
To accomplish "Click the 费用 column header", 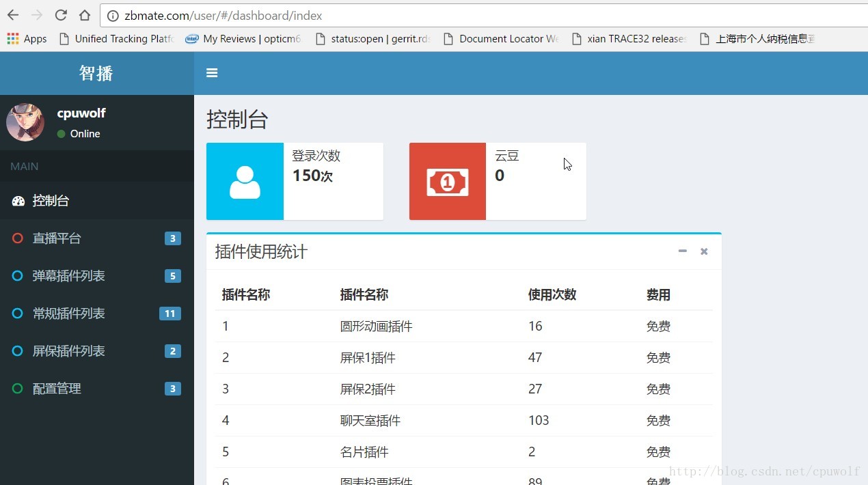I will (658, 295).
